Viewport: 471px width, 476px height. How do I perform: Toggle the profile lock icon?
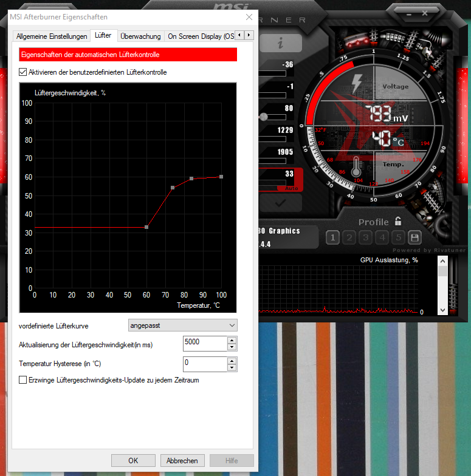[x=398, y=221]
